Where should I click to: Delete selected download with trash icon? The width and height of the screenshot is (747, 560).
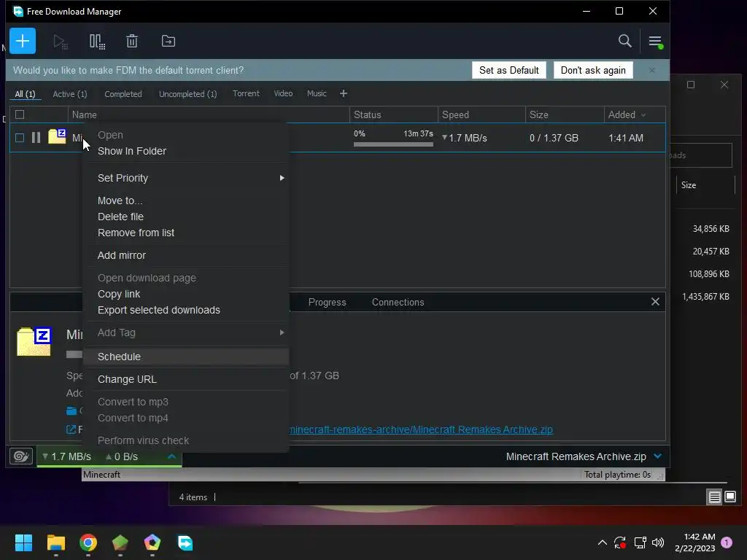point(132,42)
